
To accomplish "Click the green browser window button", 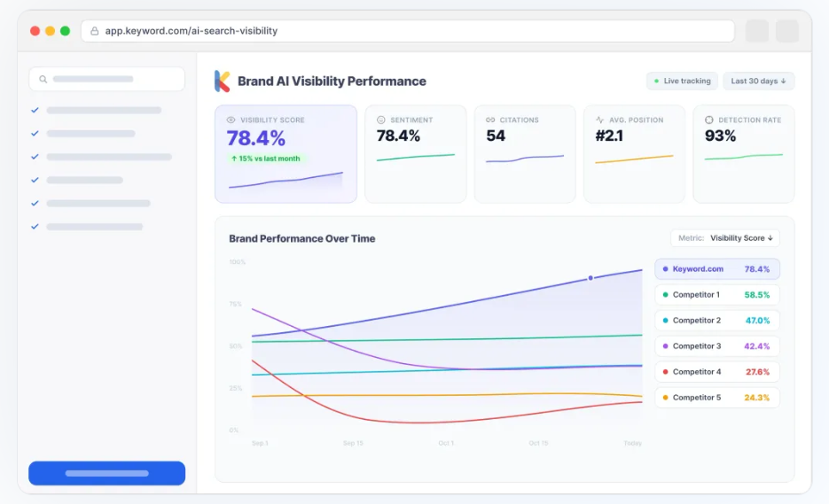I will (65, 31).
